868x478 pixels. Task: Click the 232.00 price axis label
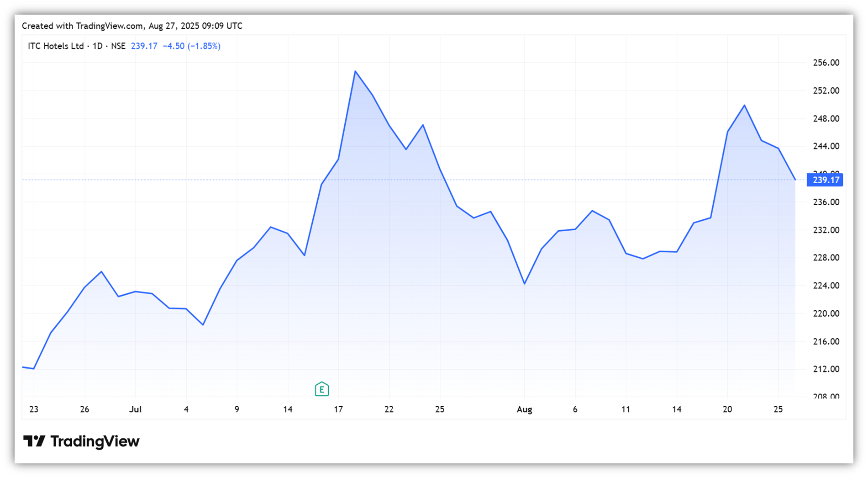pyautogui.click(x=826, y=230)
